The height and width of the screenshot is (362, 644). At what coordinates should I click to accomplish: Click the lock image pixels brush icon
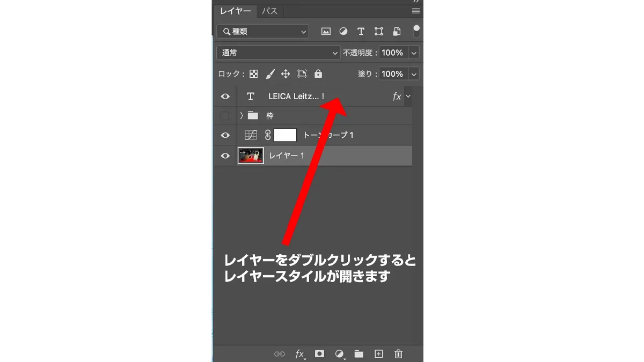click(x=270, y=74)
